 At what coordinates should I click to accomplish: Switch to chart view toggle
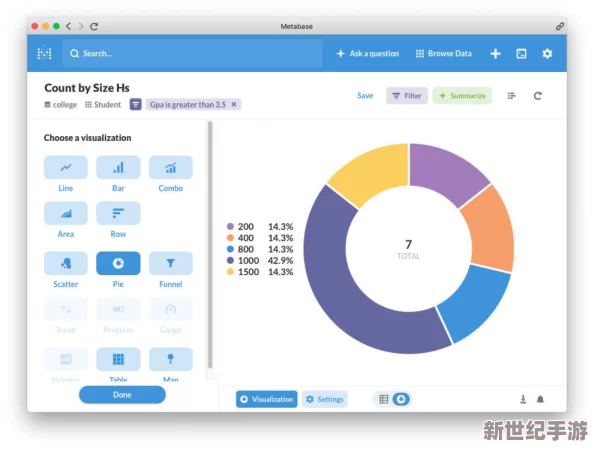pyautogui.click(x=401, y=399)
